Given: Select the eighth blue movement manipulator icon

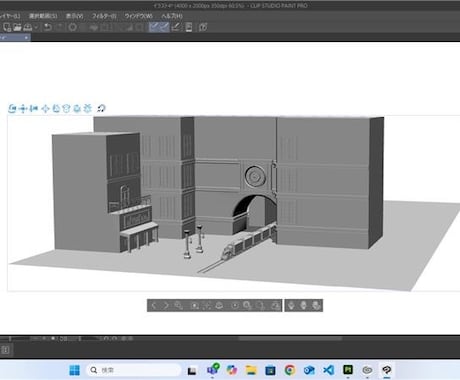Looking at the screenshot, I should [x=88, y=108].
